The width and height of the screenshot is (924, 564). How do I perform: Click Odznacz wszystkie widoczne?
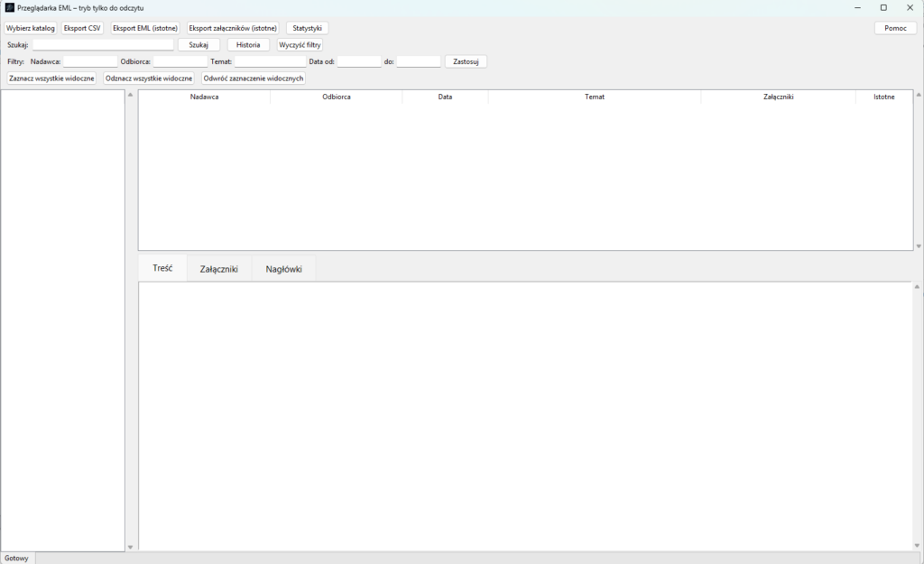point(149,79)
